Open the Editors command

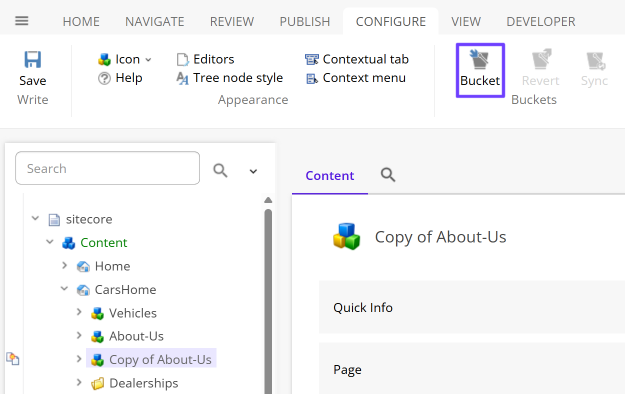[x=206, y=59]
